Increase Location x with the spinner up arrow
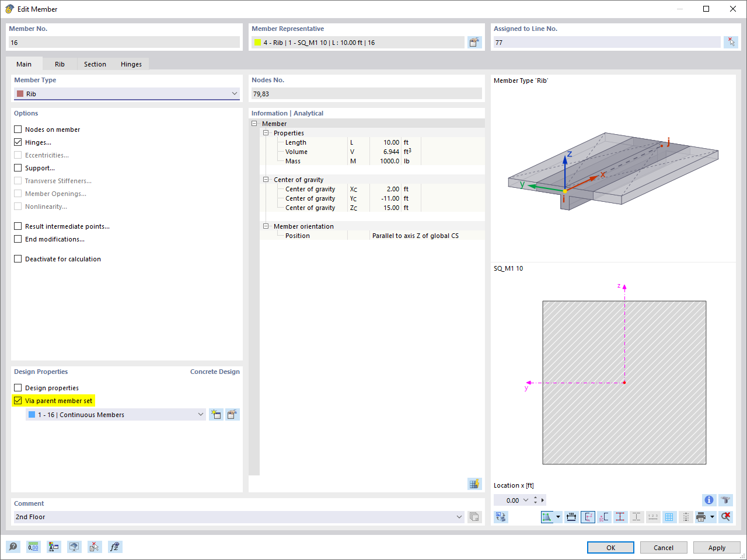The image size is (747, 560). pyautogui.click(x=535, y=498)
